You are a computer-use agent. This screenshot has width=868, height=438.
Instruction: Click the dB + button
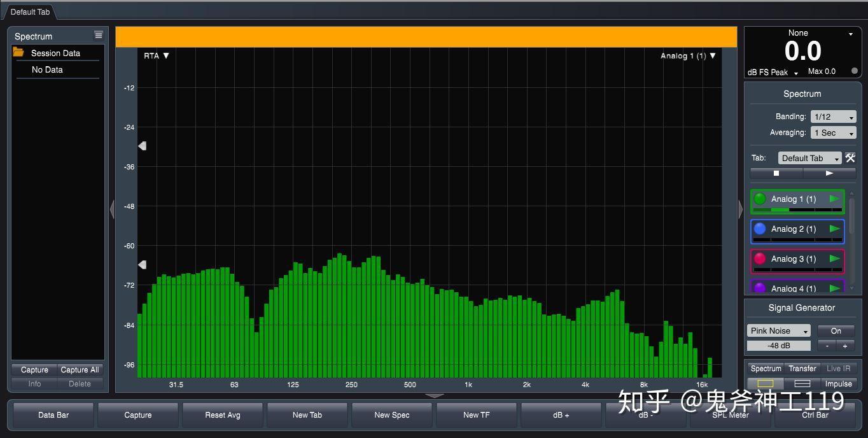click(x=561, y=415)
